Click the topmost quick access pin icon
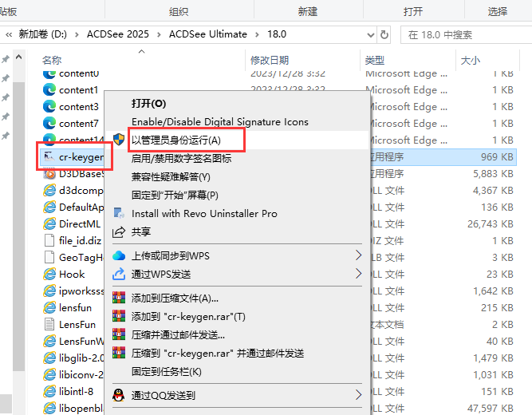 tap(6, 59)
